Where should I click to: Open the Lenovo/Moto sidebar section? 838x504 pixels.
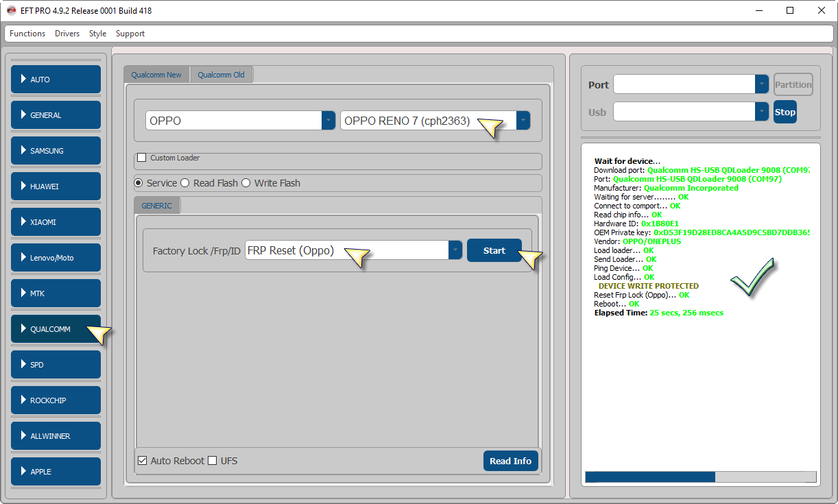tap(56, 258)
